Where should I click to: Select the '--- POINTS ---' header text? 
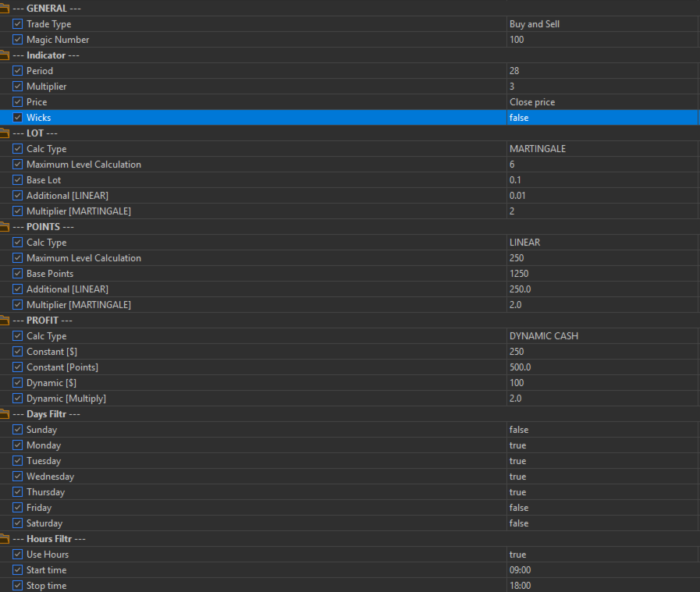point(43,227)
